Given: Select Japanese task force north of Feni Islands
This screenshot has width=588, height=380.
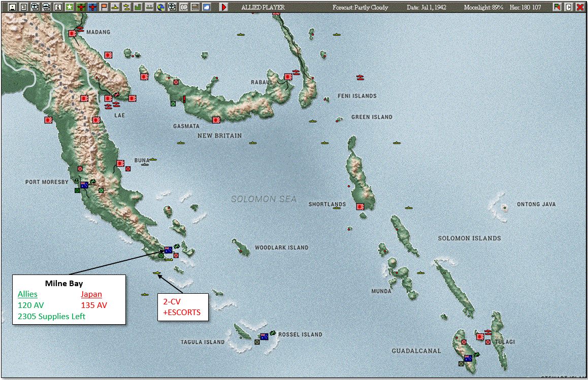Looking at the screenshot, I should click(360, 78).
